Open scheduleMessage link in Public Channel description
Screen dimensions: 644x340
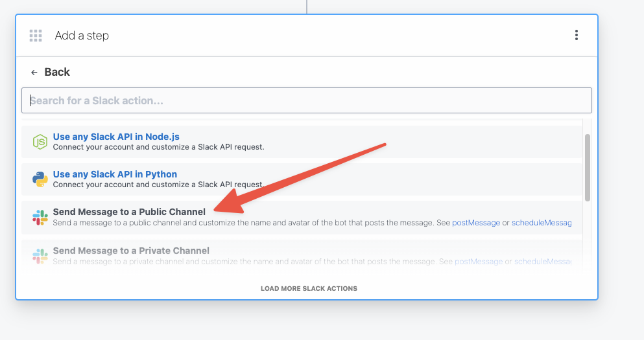tap(542, 223)
